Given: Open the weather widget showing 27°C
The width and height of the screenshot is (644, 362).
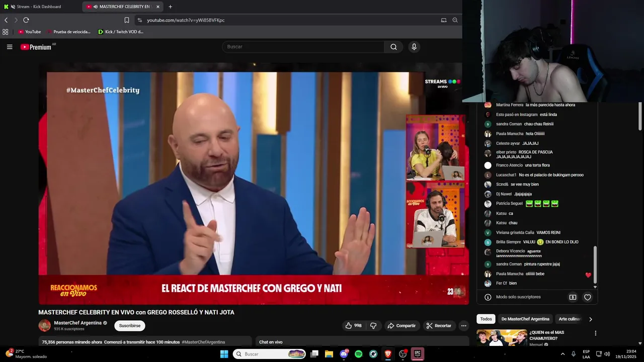Looking at the screenshot, I should point(26,354).
